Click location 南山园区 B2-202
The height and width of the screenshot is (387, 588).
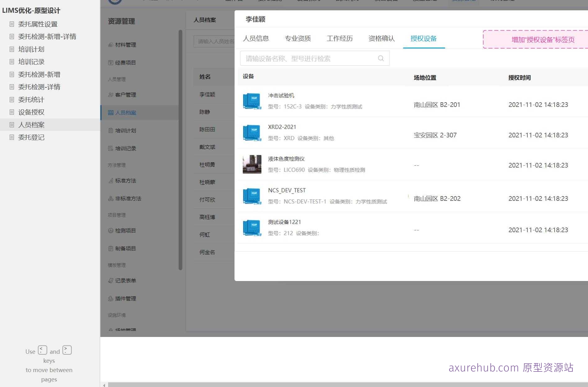point(437,199)
